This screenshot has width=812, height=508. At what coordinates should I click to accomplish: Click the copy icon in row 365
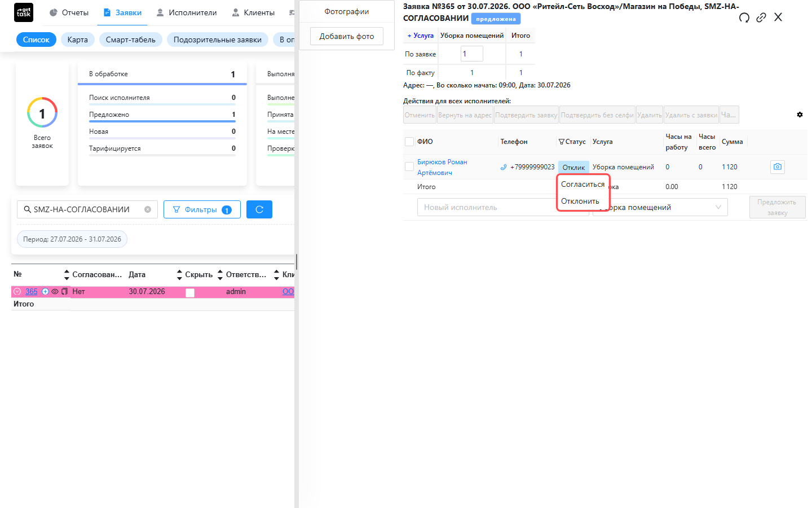point(64,292)
